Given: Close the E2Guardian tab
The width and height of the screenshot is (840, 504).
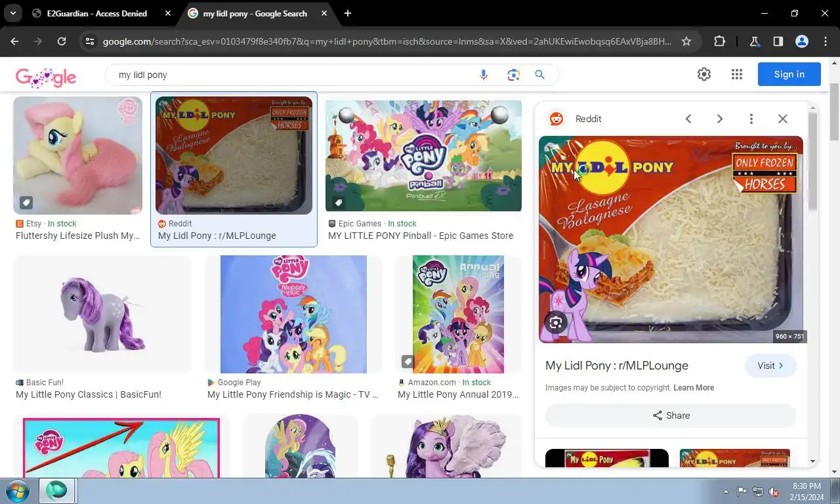Looking at the screenshot, I should 168,13.
